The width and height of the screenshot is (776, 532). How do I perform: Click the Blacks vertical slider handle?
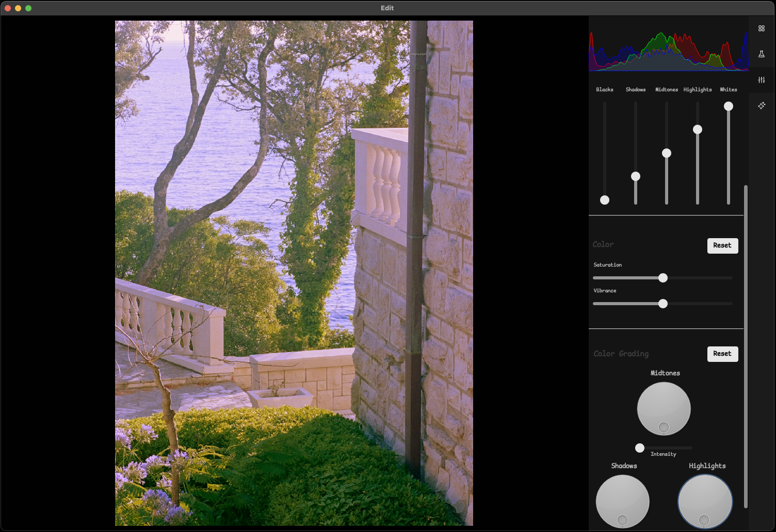605,200
